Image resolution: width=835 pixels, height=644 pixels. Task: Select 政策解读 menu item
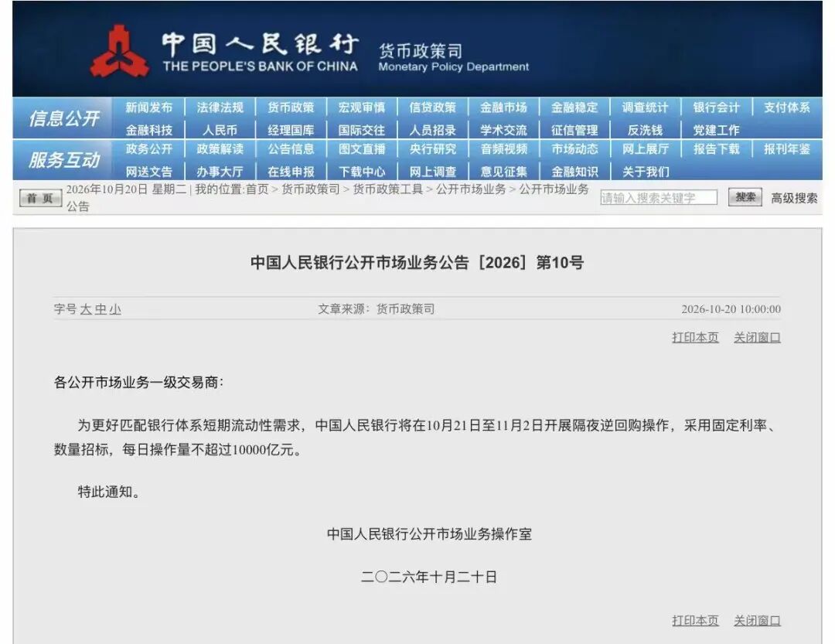coord(220,149)
